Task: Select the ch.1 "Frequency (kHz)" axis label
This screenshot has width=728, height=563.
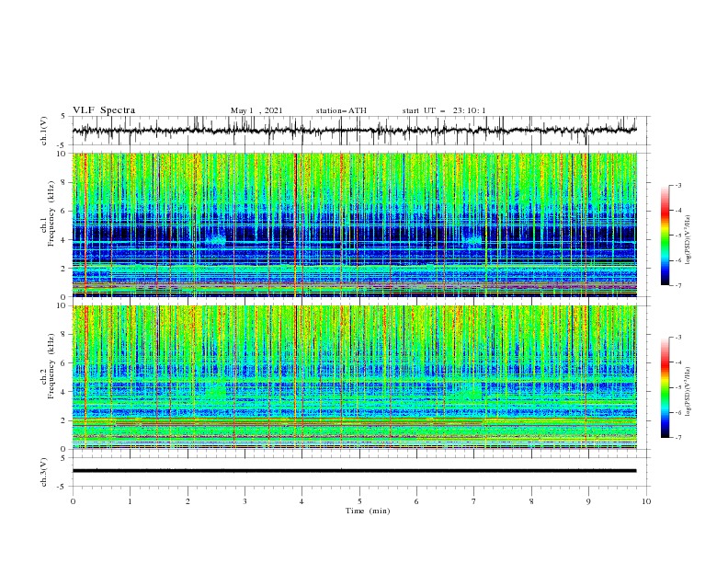Action: (51, 213)
